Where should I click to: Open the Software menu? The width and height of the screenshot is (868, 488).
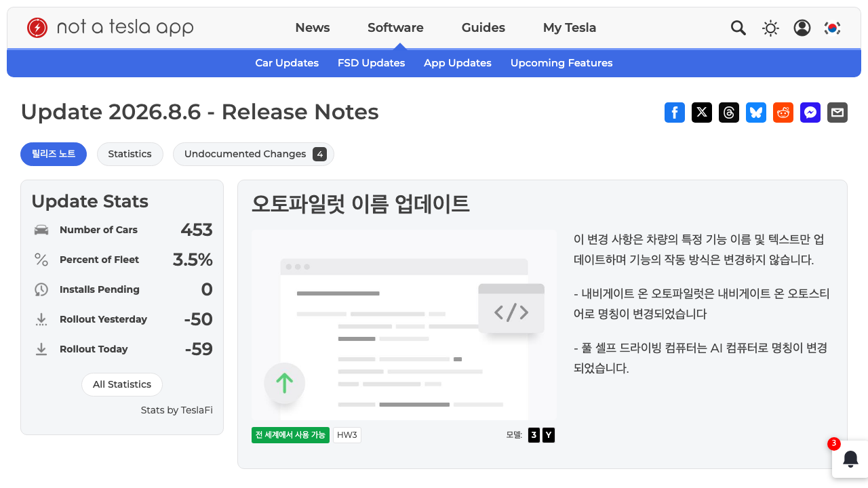coord(395,28)
